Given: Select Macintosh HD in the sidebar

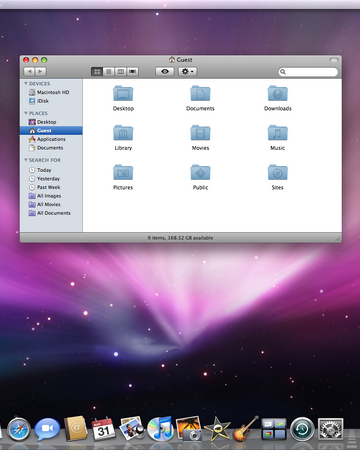Looking at the screenshot, I should (51, 92).
